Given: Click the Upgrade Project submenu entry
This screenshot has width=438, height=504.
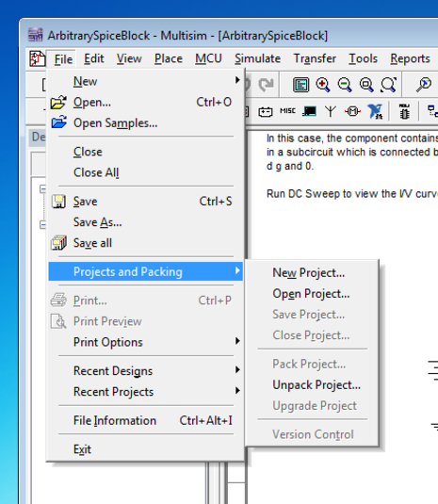Looking at the screenshot, I should click(x=312, y=406).
